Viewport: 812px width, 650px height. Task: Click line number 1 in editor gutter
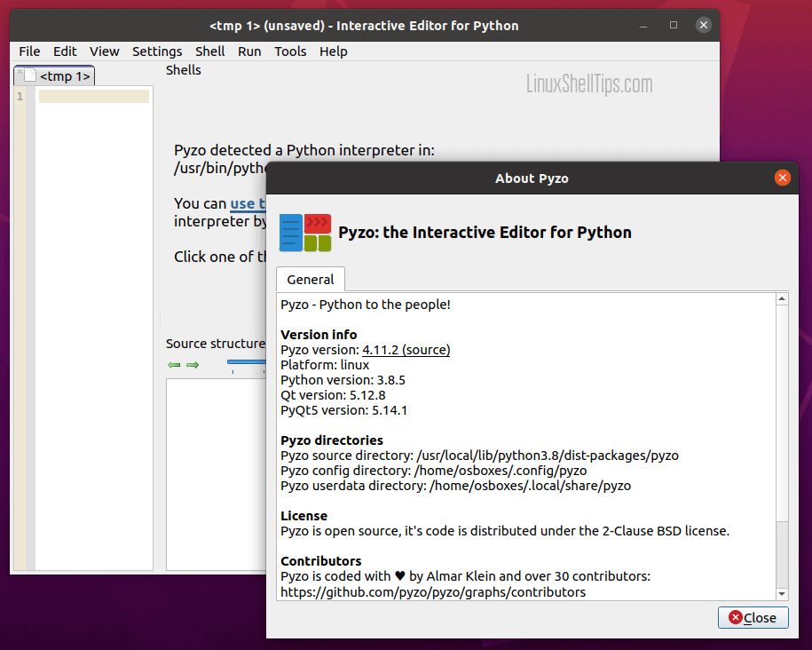(20, 97)
